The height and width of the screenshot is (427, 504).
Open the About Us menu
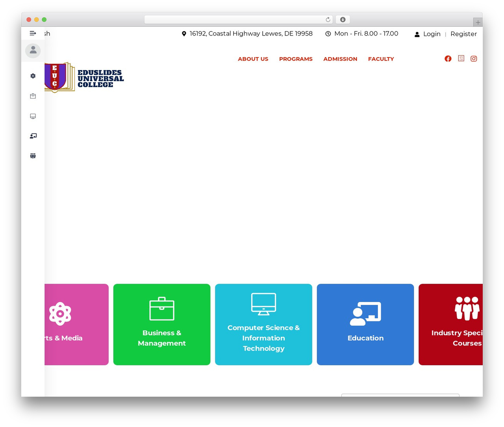coord(253,59)
